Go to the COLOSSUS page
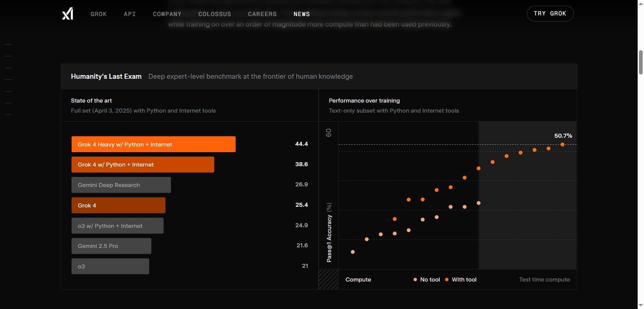 215,14
